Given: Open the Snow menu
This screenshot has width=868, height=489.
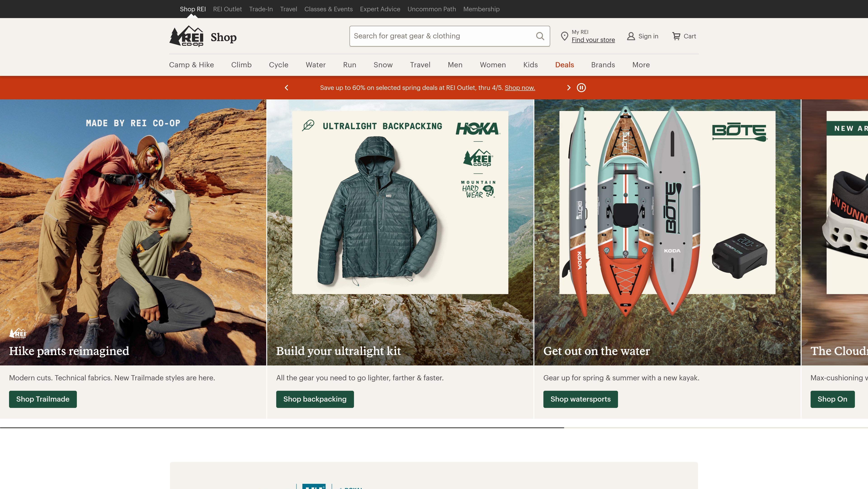Looking at the screenshot, I should [x=383, y=65].
